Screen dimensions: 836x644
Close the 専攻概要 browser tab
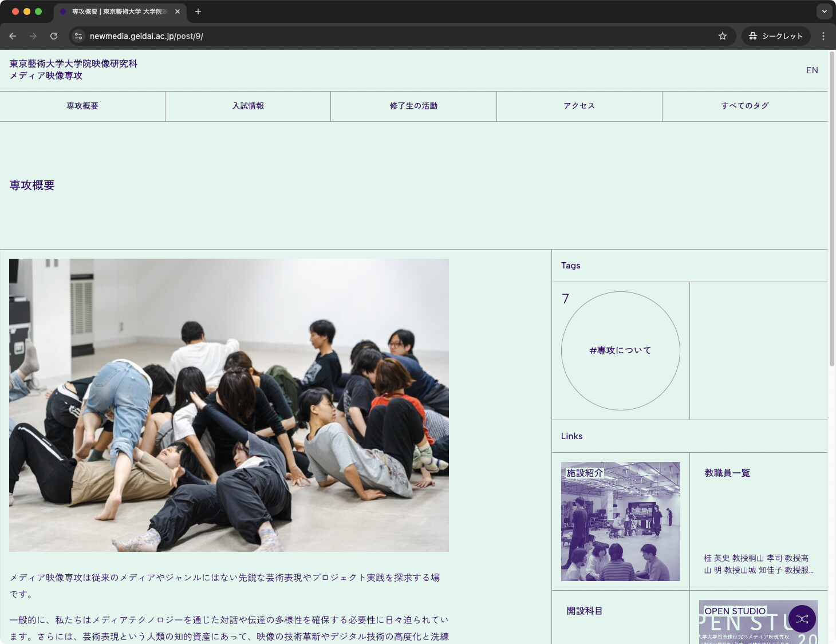[x=178, y=11]
